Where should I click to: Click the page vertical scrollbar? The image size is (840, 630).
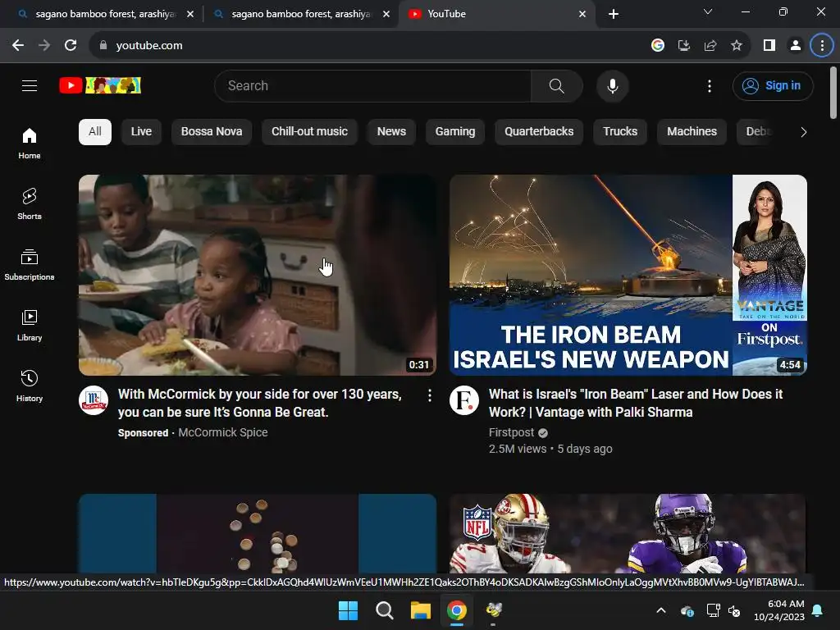[833, 92]
